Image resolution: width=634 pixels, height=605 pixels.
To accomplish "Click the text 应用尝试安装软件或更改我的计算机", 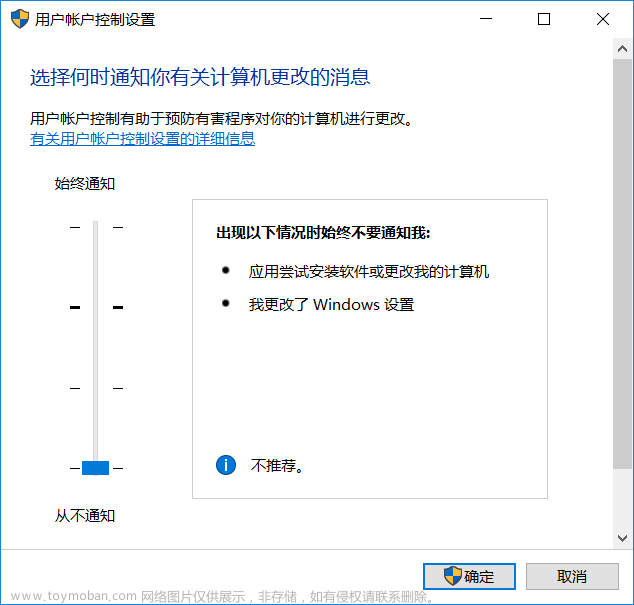I will point(369,271).
